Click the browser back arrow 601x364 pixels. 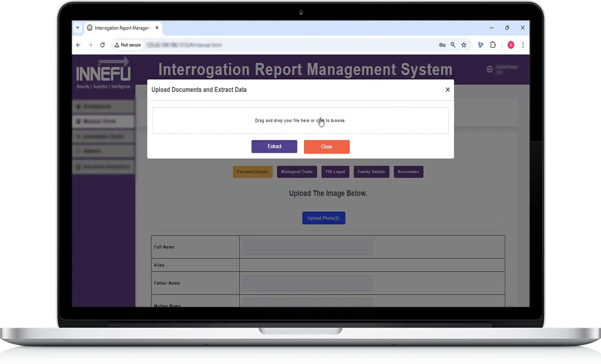(78, 45)
